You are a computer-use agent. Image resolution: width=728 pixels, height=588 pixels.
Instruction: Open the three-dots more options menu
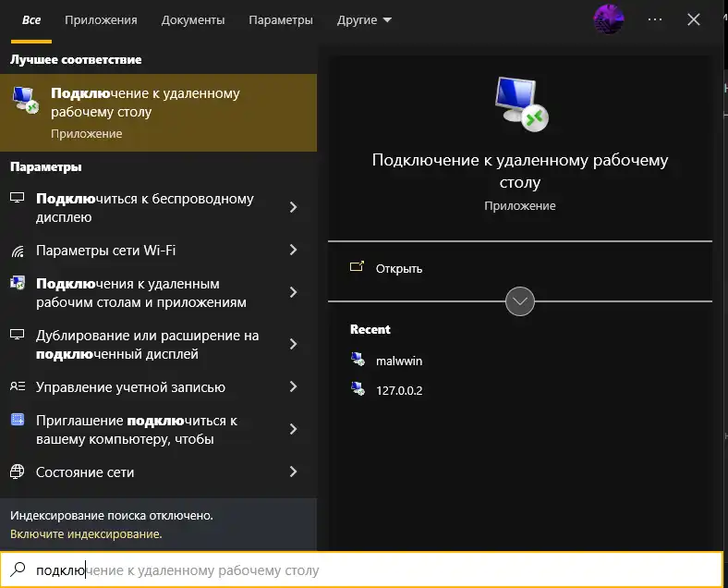tap(655, 19)
